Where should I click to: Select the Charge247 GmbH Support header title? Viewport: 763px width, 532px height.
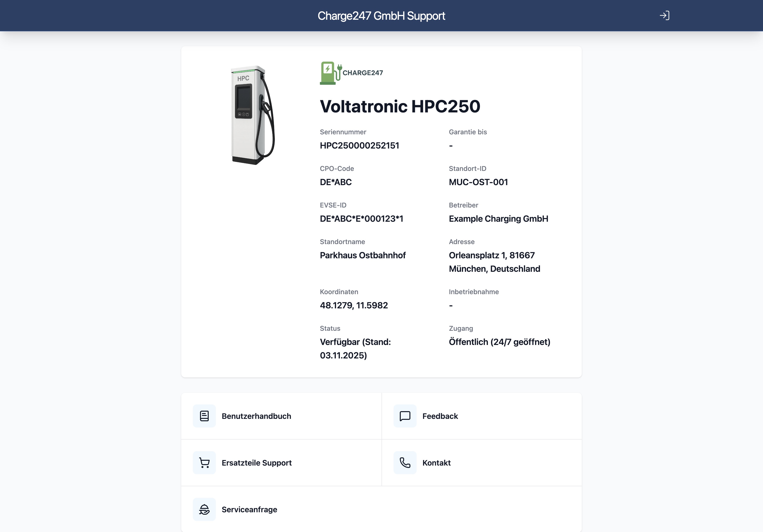click(381, 15)
